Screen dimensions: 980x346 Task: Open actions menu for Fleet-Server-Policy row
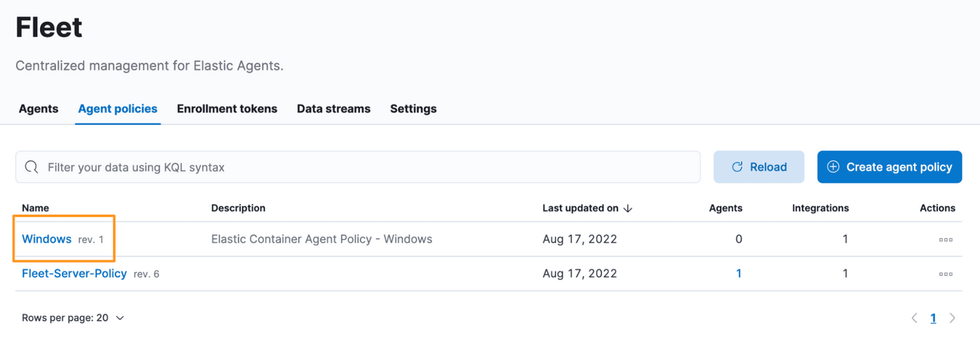tap(945, 274)
